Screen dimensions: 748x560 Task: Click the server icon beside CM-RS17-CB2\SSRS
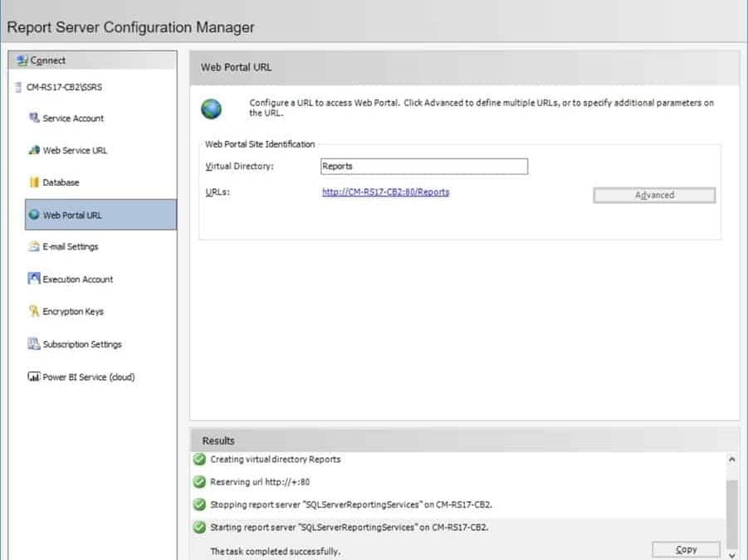click(18, 87)
